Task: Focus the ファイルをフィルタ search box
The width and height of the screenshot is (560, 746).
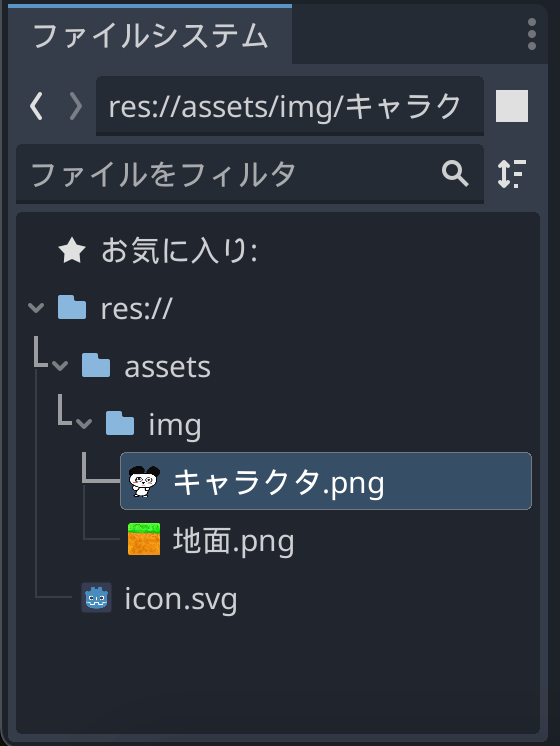Action: (x=250, y=174)
